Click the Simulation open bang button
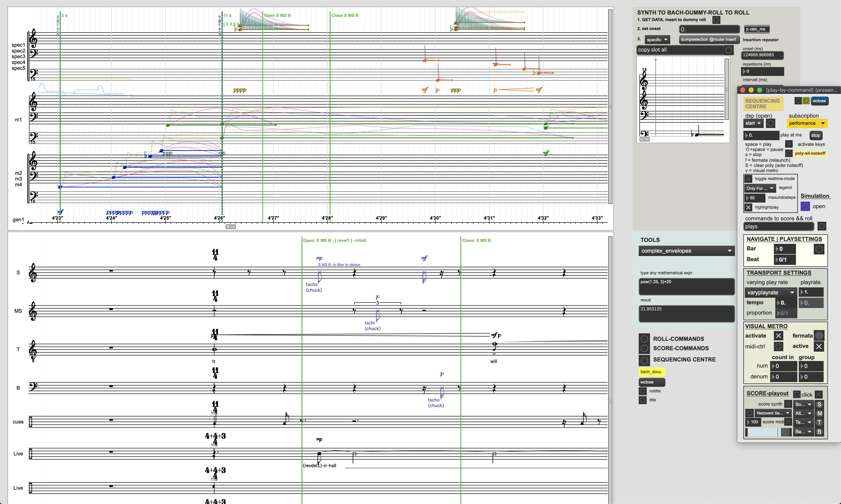Image resolution: width=841 pixels, height=504 pixels. pyautogui.click(x=805, y=206)
